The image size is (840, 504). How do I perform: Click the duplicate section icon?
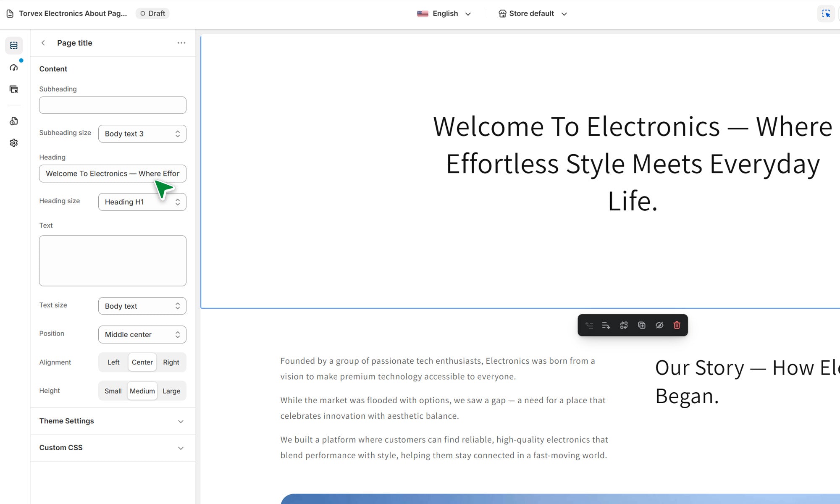point(641,325)
